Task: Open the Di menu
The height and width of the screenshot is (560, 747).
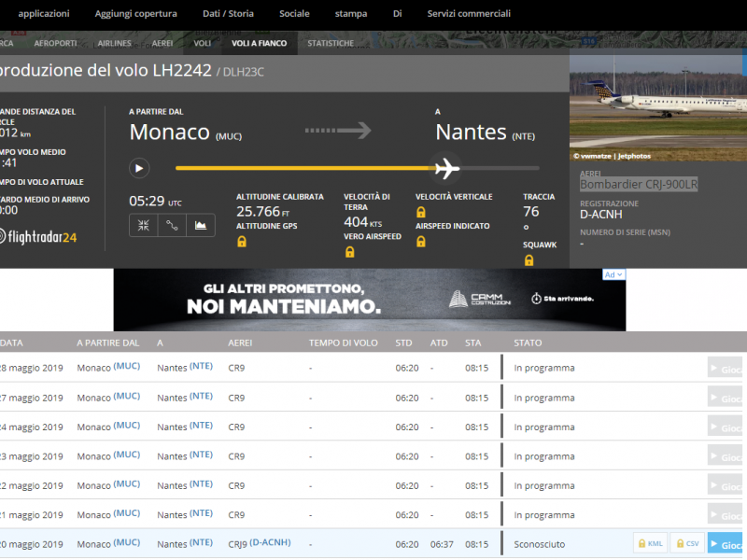Action: 398,14
